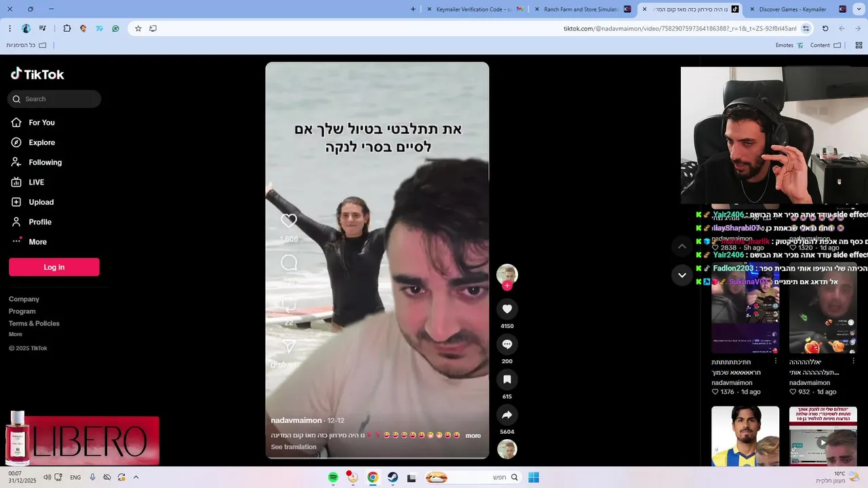Viewport: 868px width, 488px height.
Task: Switch to the Ranch Farm and Store Simulator tab
Action: click(583, 9)
